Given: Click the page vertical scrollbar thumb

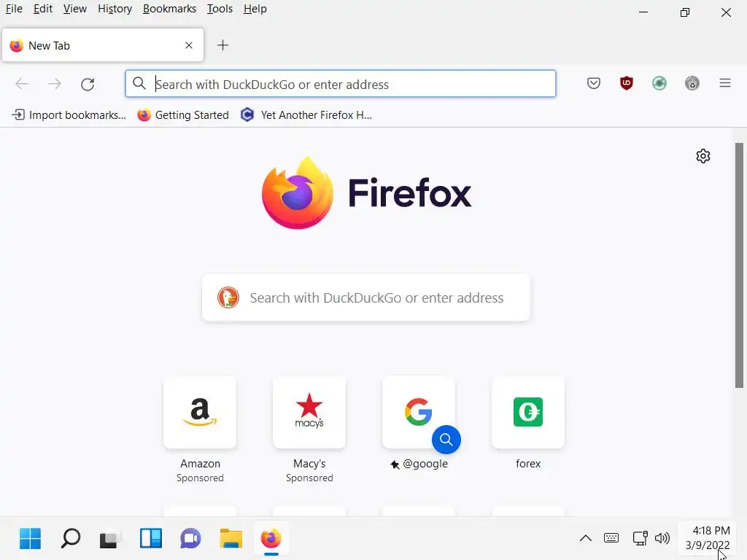Looking at the screenshot, I should [x=739, y=265].
